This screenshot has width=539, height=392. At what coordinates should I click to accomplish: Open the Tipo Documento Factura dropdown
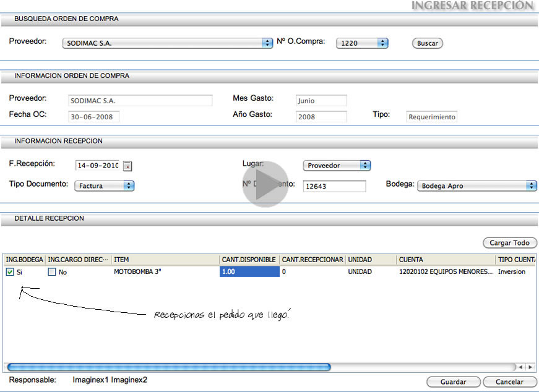pos(105,186)
